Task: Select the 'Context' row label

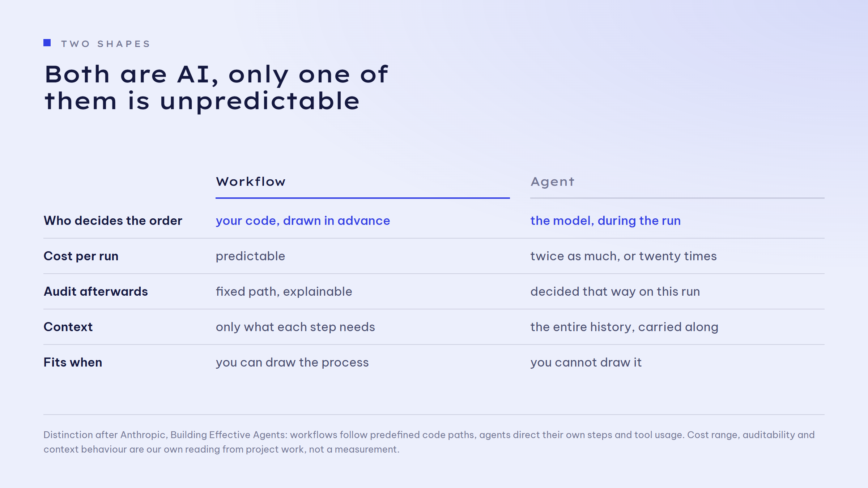Action: click(x=68, y=327)
